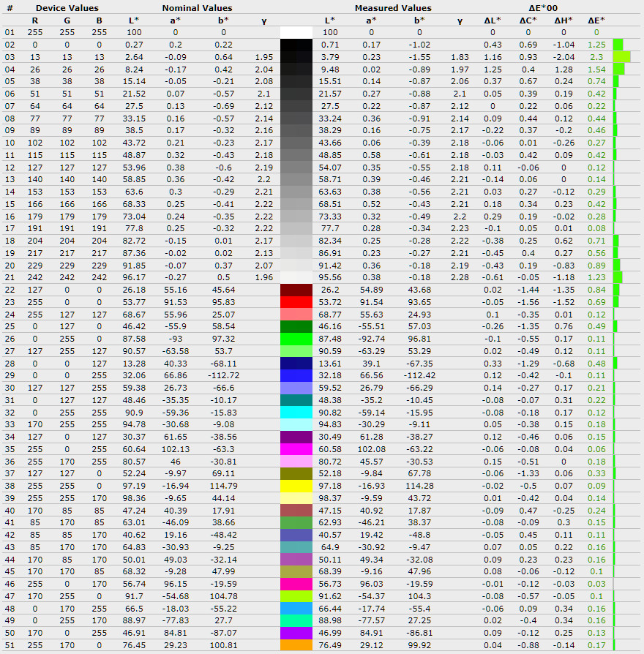Pick the yellow swatch in row 38
Viewport: 644px width, 654px height.
tap(296, 485)
